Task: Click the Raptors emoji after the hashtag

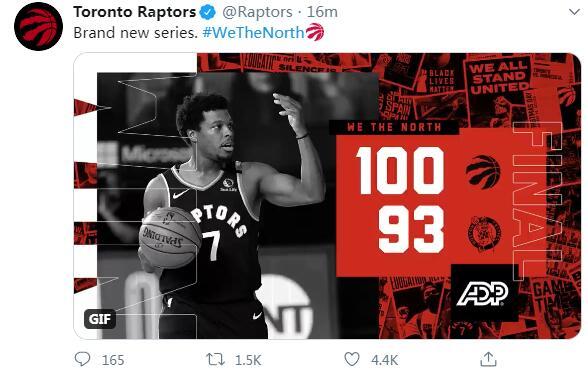Action: 315,32
